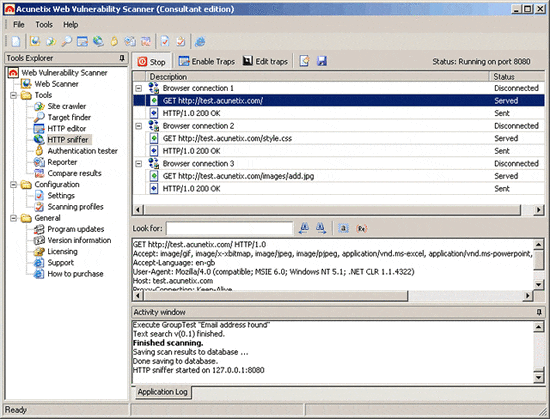Pin or unpin the Tools Explorer panel
The image size is (550, 419).
click(122, 58)
